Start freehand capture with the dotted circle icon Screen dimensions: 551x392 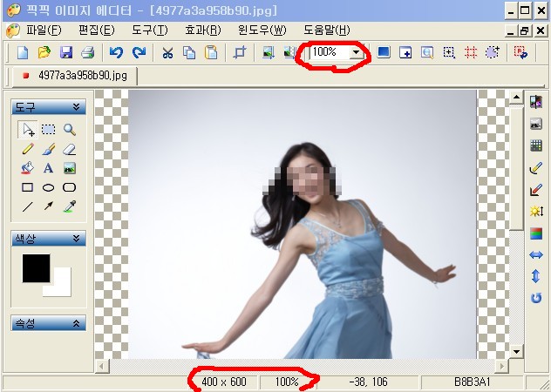[493, 52]
